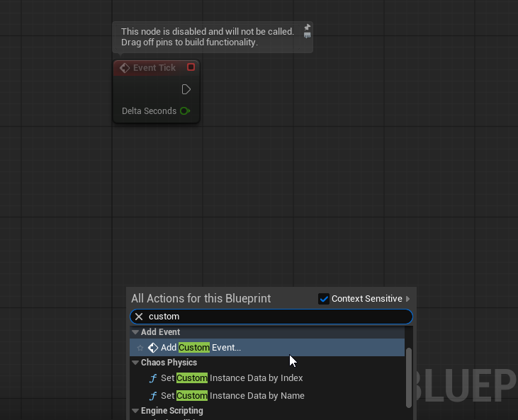Click the red delegate pin on Event Tick
The width and height of the screenshot is (518, 420).
191,67
